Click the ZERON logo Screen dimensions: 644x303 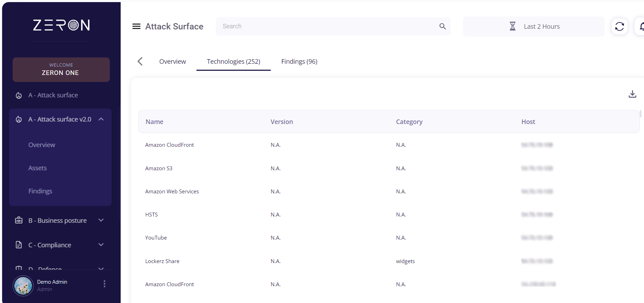pyautogui.click(x=61, y=25)
